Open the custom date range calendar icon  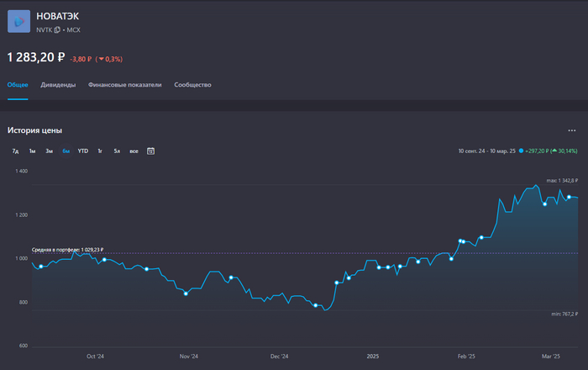151,151
